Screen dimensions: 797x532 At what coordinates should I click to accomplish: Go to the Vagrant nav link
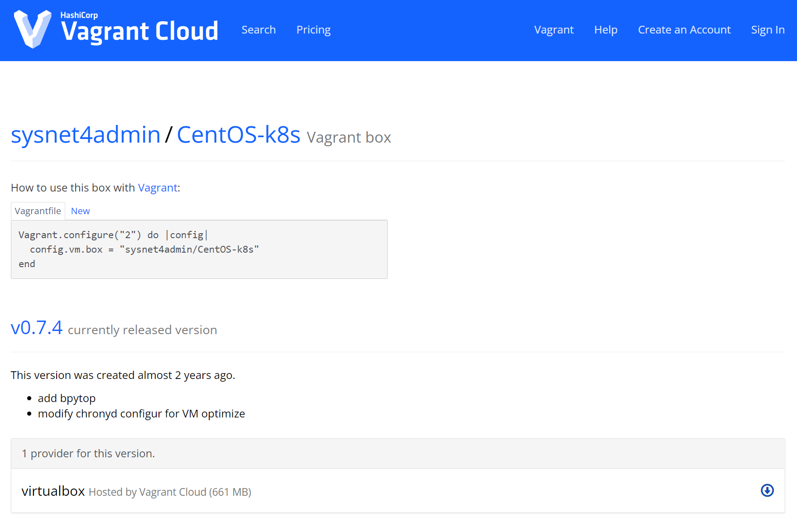554,30
